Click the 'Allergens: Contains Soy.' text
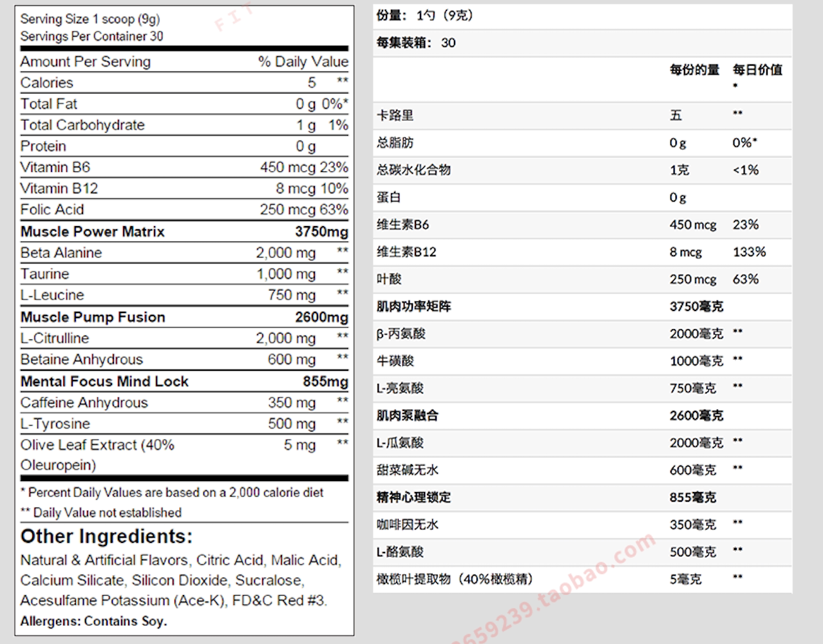The width and height of the screenshot is (823, 644). [93, 621]
